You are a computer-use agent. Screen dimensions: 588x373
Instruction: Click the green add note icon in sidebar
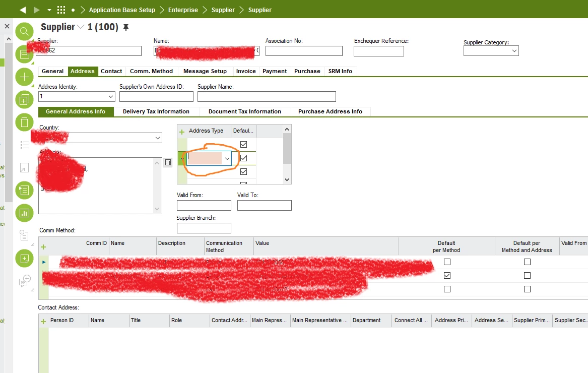24,259
